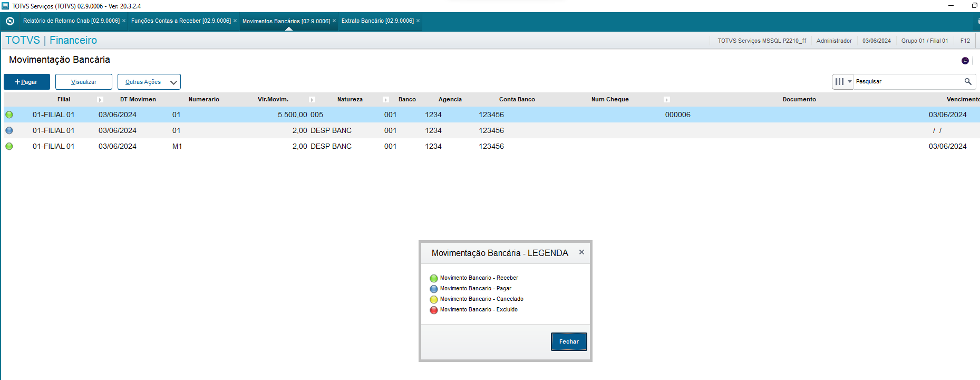This screenshot has width=980, height=380.
Task: Select the value 5.500,00 cell
Action: tap(292, 115)
